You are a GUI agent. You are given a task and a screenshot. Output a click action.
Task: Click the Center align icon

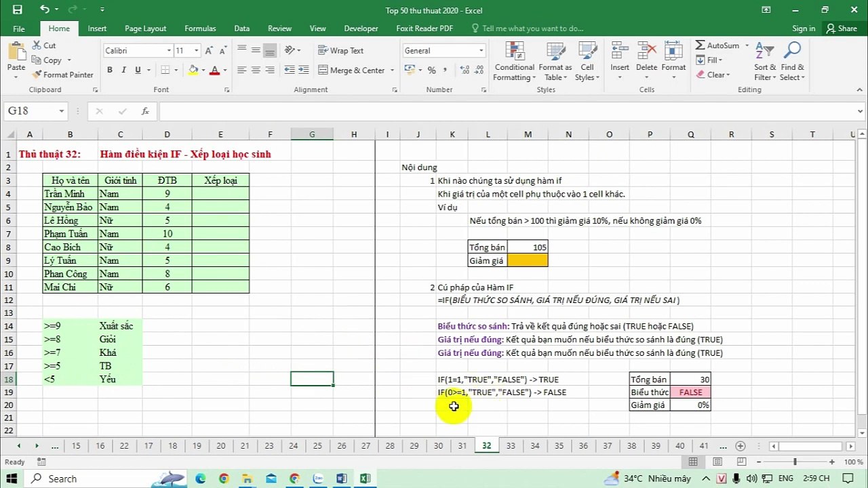256,70
